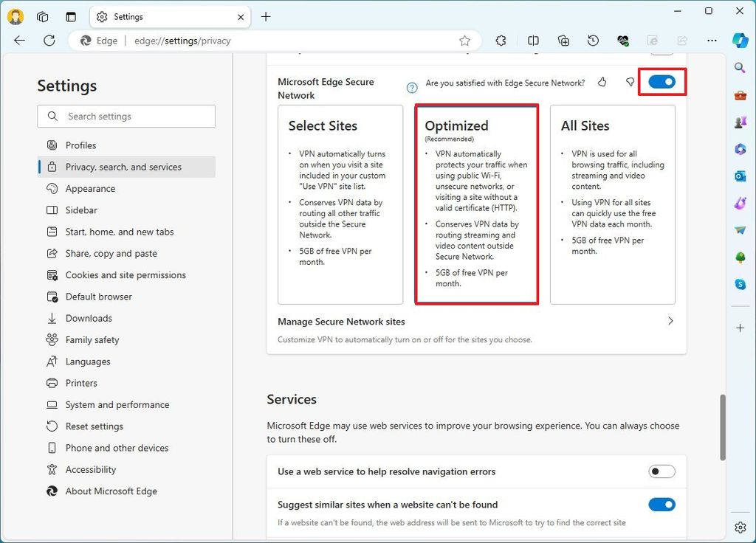Image resolution: width=756 pixels, height=543 pixels.
Task: Turn off suggesting similar sites when websites fail
Action: click(x=661, y=505)
